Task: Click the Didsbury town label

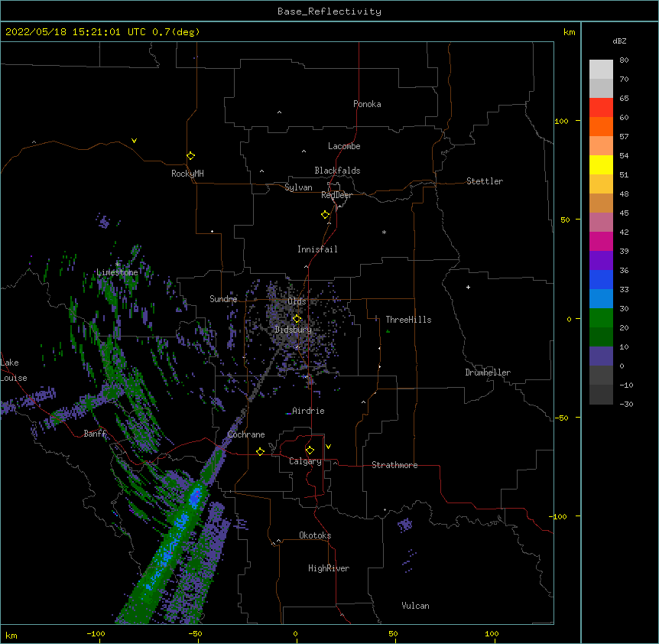Action: [294, 330]
